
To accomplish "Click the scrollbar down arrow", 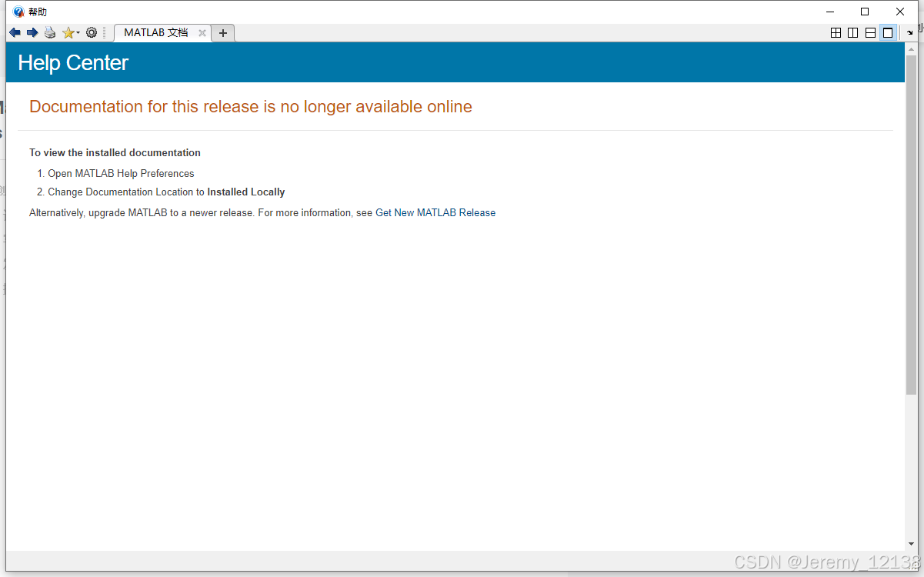I will pos(911,545).
